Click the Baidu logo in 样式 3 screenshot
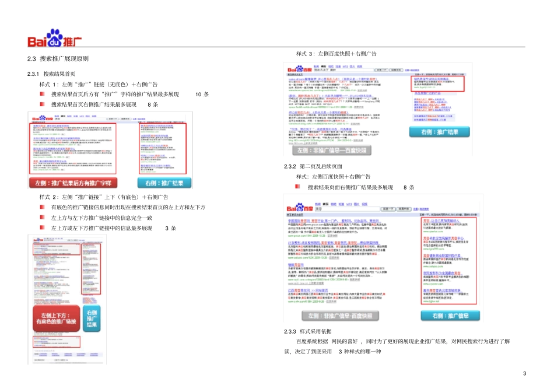Screen dimensions: 554x392 click(x=300, y=69)
